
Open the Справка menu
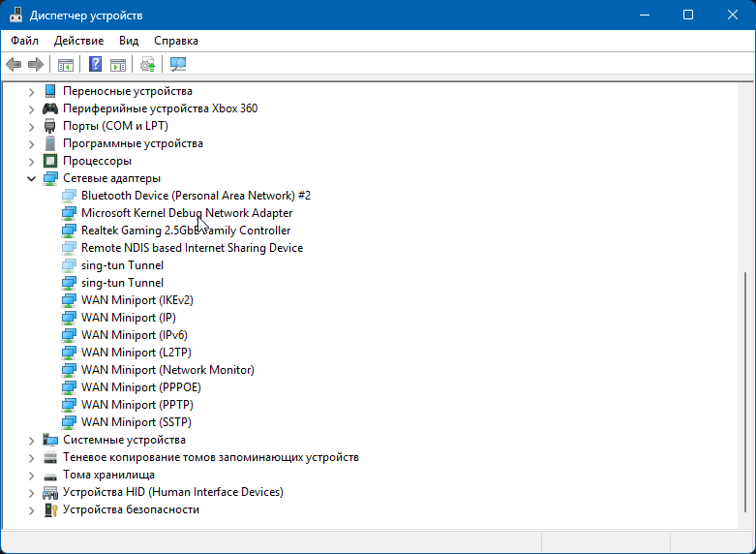(176, 41)
